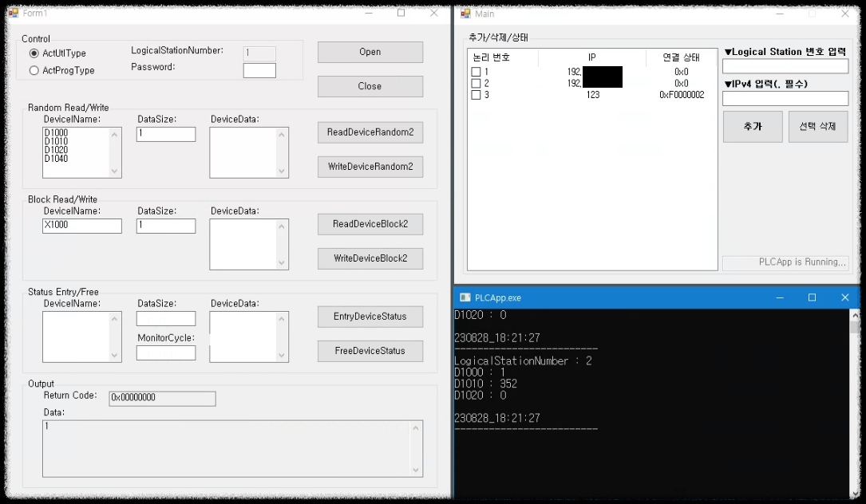The width and height of the screenshot is (866, 504).
Task: Minimize the Form1 window
Action: click(369, 13)
